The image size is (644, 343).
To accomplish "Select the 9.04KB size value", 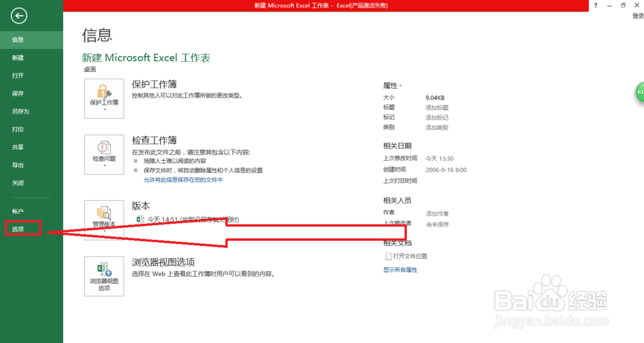I will click(x=435, y=98).
